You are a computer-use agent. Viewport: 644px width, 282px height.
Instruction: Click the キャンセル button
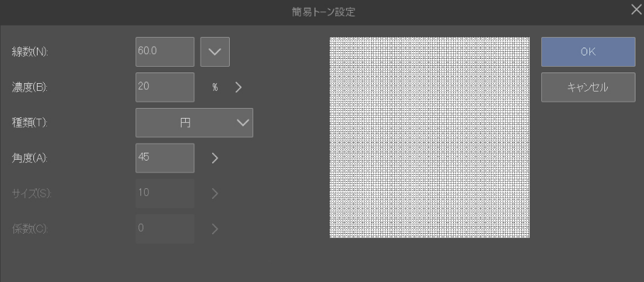pyautogui.click(x=588, y=87)
